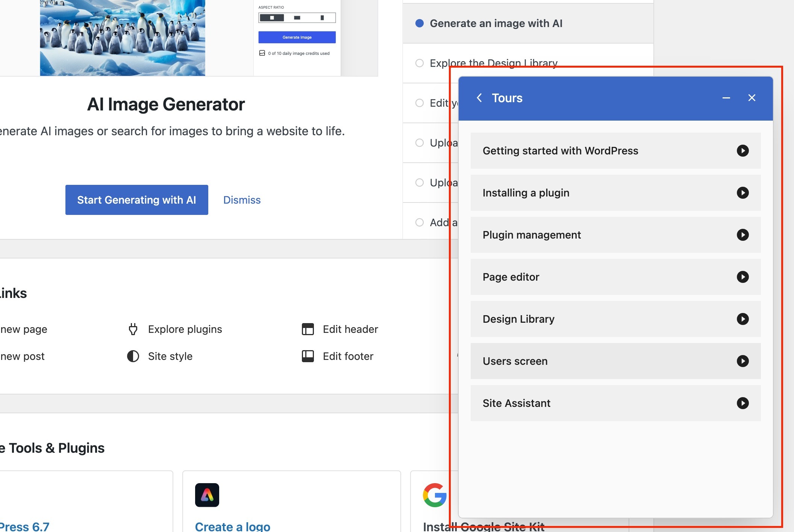Open Edit header quick link

coord(350,329)
